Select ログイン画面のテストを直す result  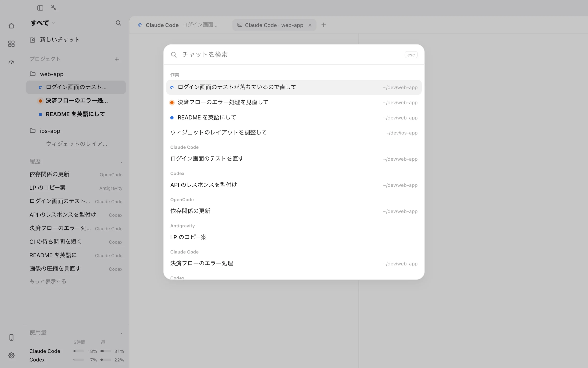pos(294,159)
